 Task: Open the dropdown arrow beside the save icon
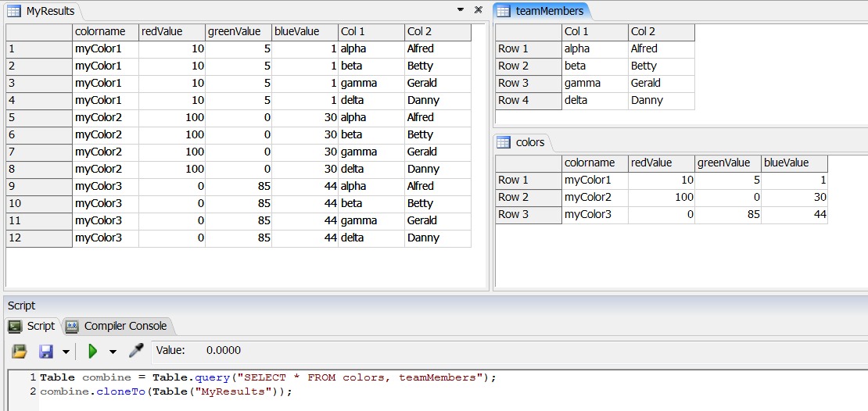[x=66, y=352]
